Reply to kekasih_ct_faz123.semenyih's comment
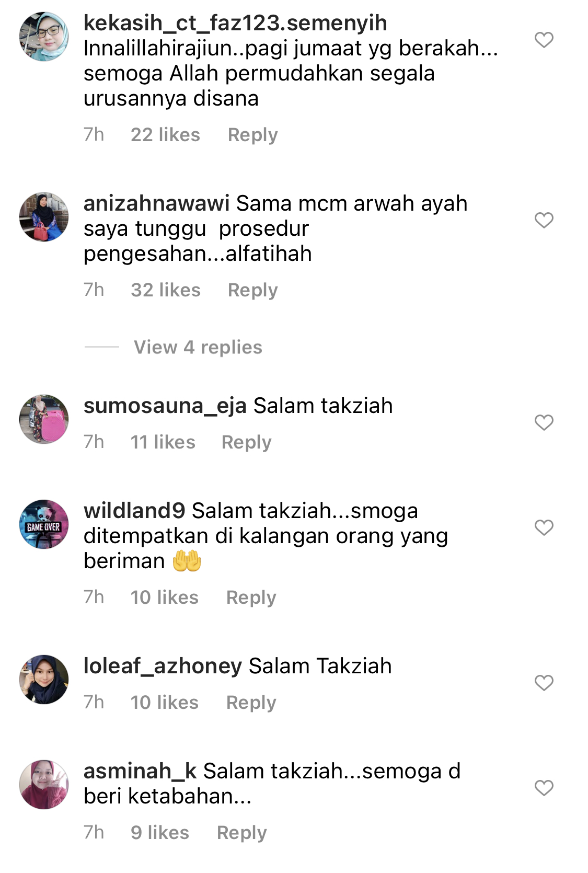588x873 pixels. pyautogui.click(x=252, y=135)
